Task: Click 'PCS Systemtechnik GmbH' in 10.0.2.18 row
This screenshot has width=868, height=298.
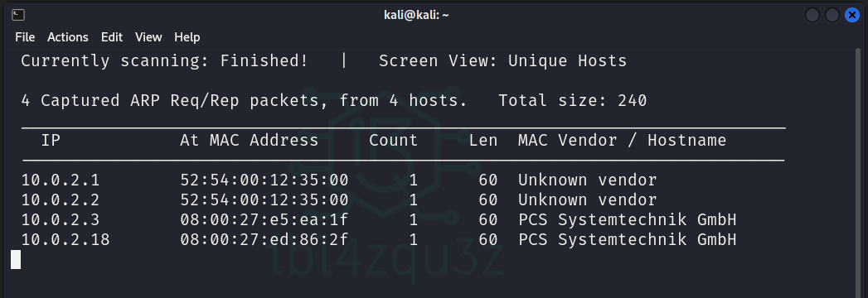Action: (x=628, y=240)
